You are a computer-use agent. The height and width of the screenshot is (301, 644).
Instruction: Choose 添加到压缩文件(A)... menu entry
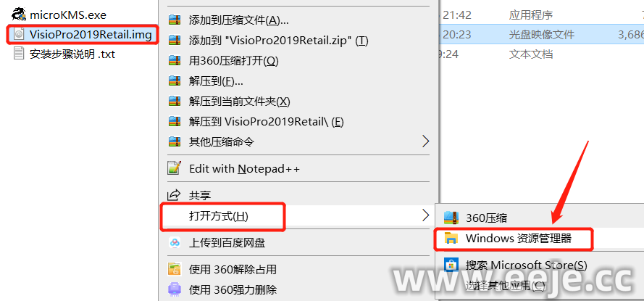238,20
